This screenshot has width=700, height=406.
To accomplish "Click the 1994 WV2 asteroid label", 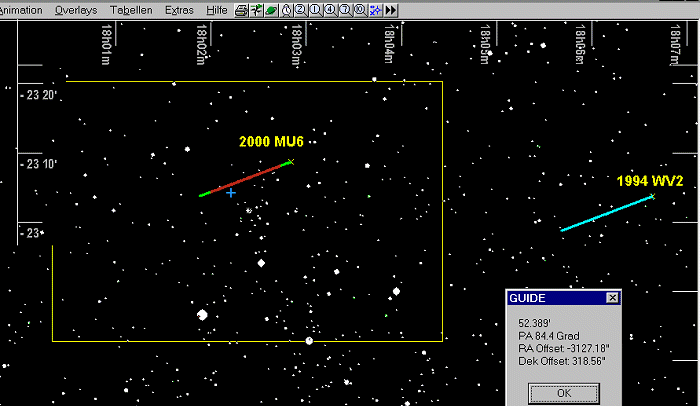I will pyautogui.click(x=649, y=181).
